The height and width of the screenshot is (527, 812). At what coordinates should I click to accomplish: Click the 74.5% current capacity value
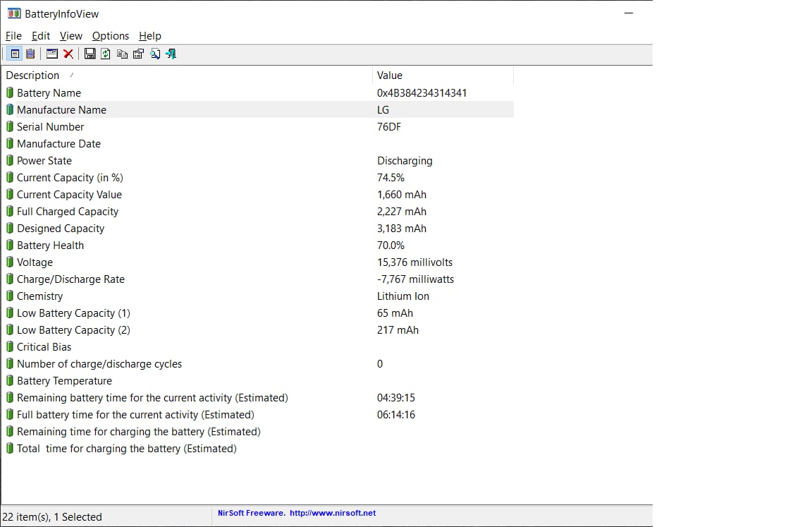(x=391, y=178)
